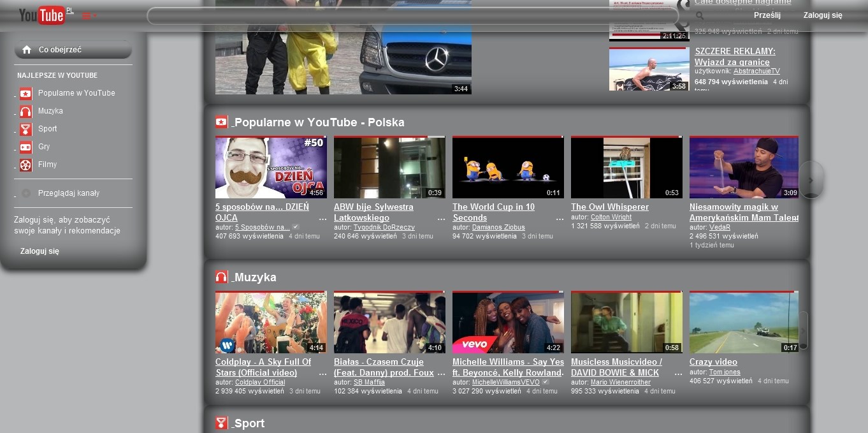Open SZCZERE REKLAMY: Wyjazd za granicę title
Image resolution: width=868 pixels, height=433 pixels.
pos(735,56)
